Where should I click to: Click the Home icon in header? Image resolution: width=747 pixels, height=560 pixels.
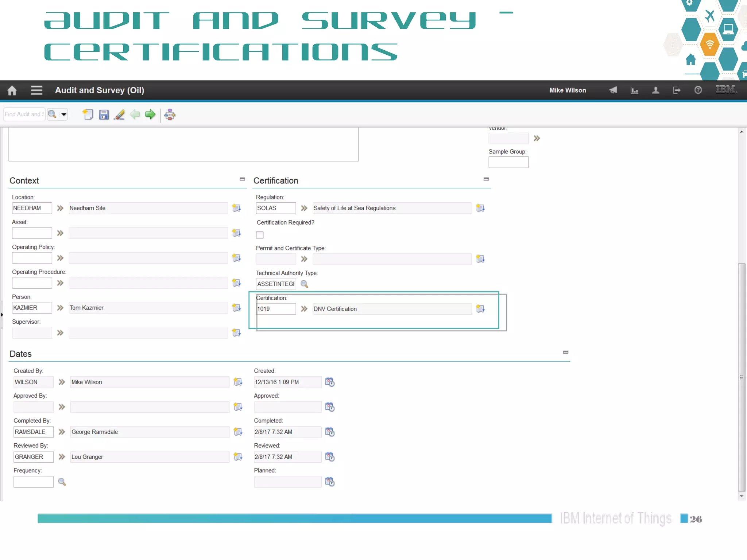tap(12, 90)
